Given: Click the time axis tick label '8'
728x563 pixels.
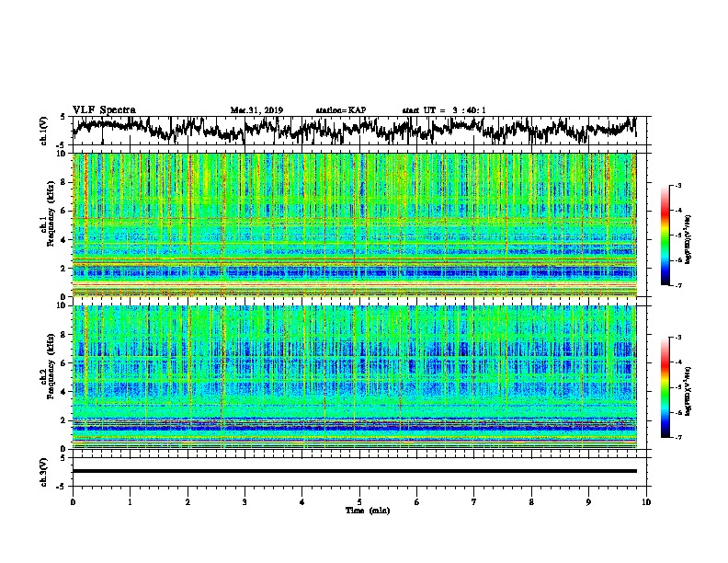Looking at the screenshot, I should coord(531,501).
